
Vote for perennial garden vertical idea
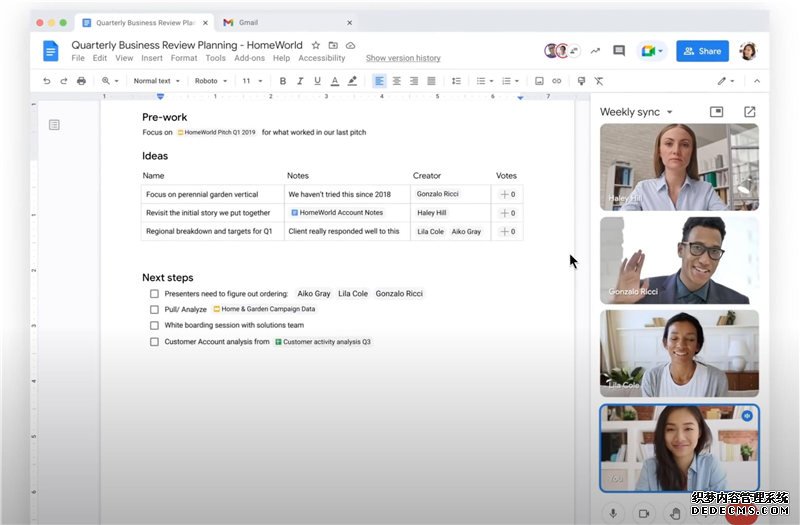tap(507, 194)
